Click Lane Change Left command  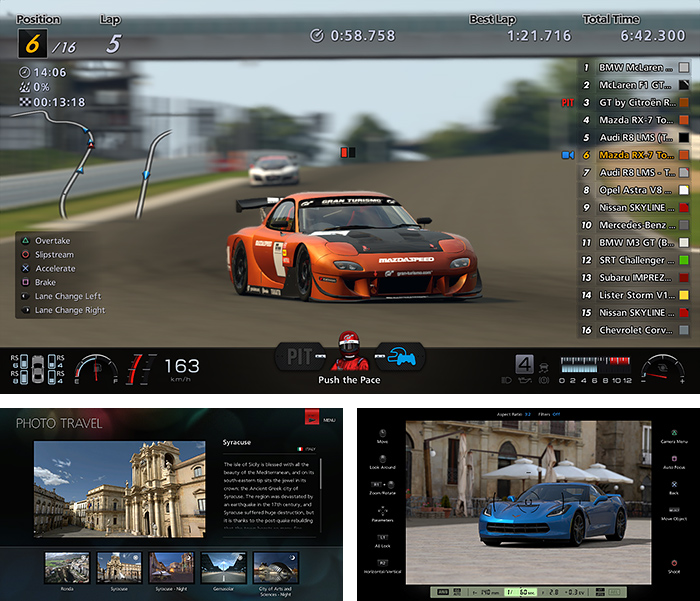point(61,296)
